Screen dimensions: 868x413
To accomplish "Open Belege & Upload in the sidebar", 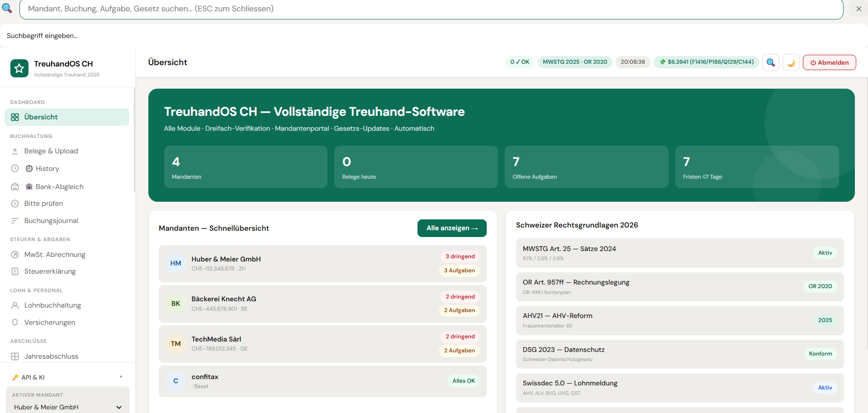I will pos(67,151).
